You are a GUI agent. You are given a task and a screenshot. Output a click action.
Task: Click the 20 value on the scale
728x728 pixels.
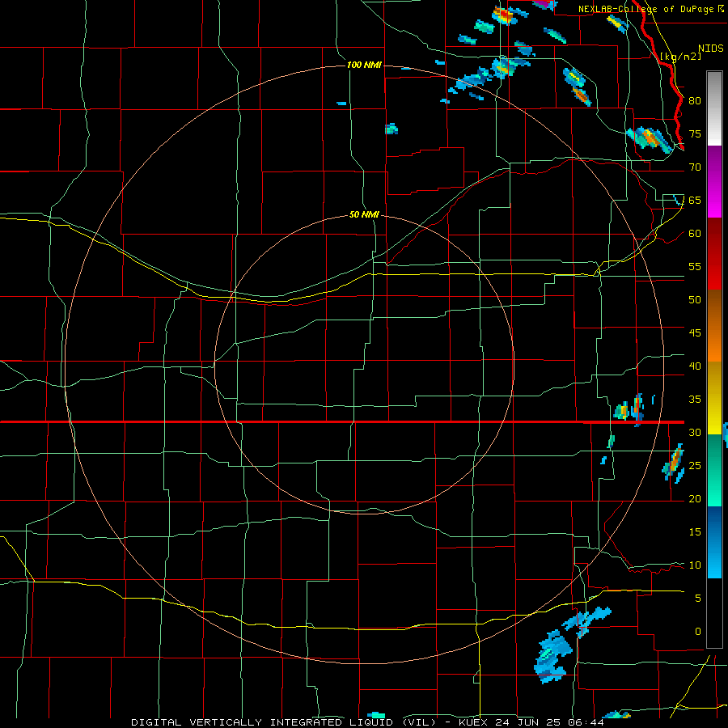(695, 498)
